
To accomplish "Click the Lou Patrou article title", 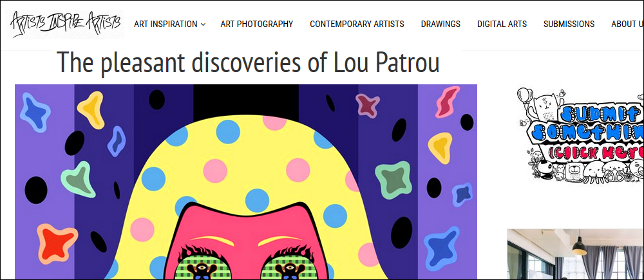I will [x=248, y=63].
